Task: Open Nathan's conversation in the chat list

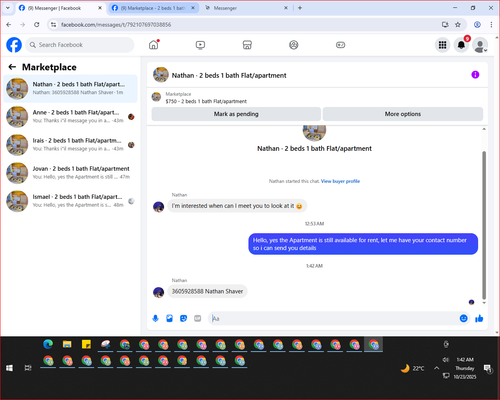Action: [x=70, y=89]
